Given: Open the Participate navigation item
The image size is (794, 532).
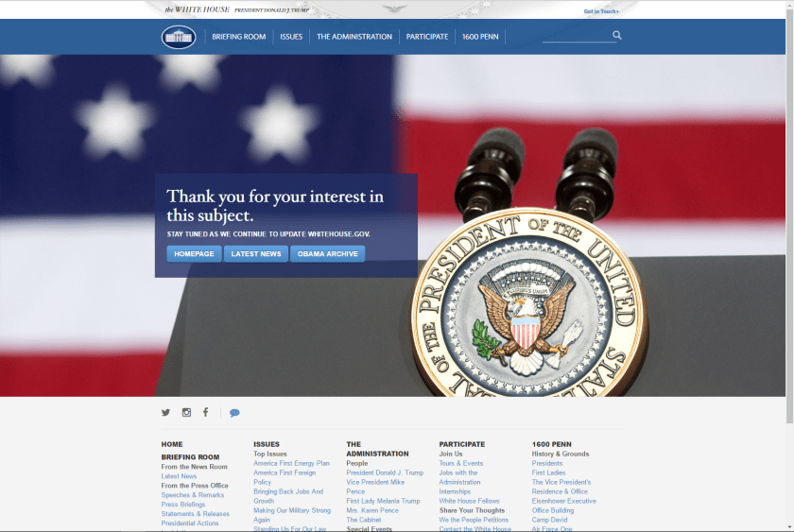Looking at the screenshot, I should [427, 37].
